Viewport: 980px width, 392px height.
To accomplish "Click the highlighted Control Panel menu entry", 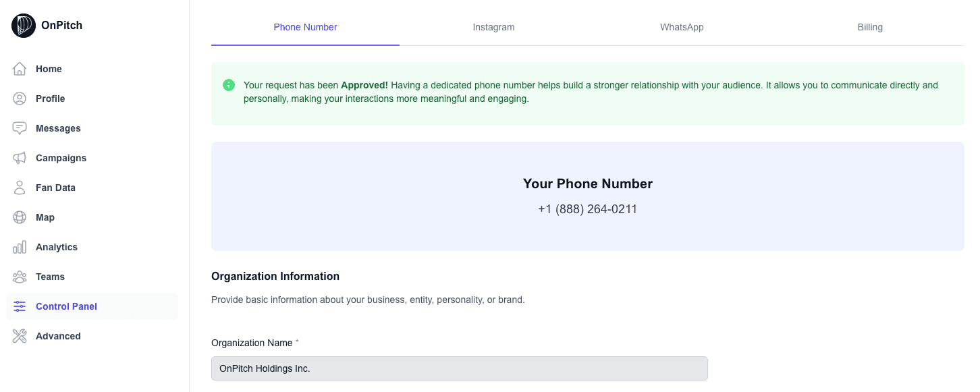I will click(66, 306).
